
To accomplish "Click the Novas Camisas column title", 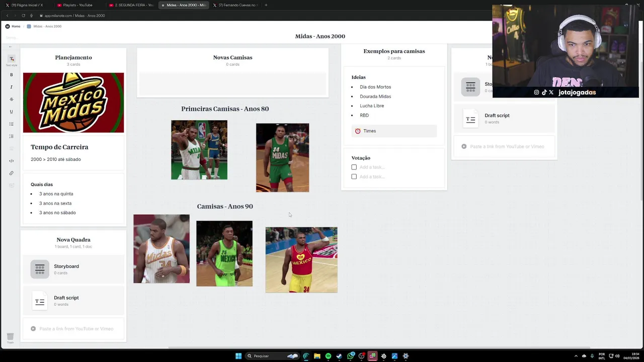I will 232,57.
